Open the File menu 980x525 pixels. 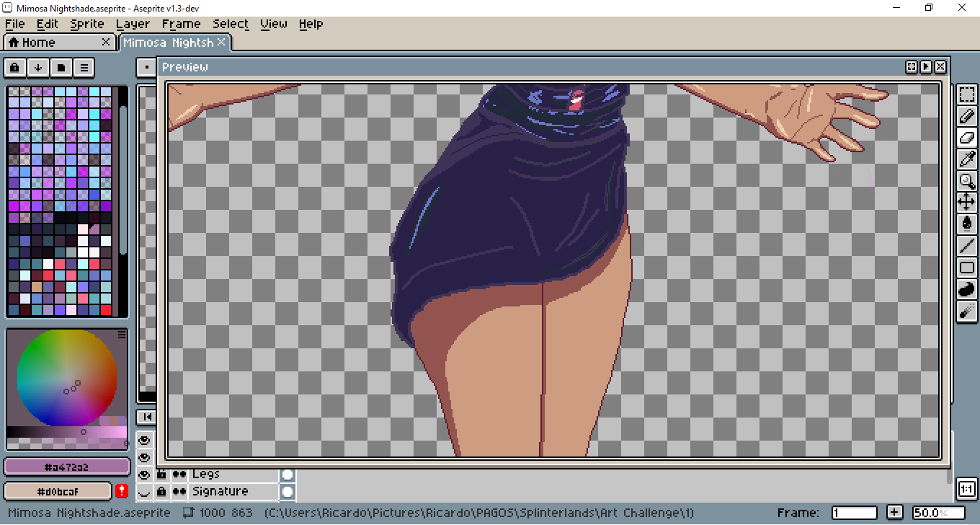tap(15, 24)
